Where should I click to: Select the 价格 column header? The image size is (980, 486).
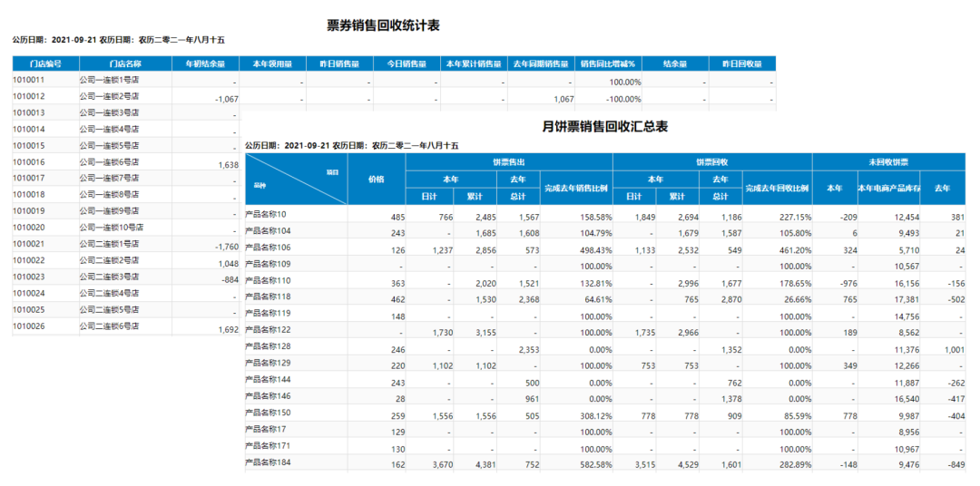coord(376,179)
